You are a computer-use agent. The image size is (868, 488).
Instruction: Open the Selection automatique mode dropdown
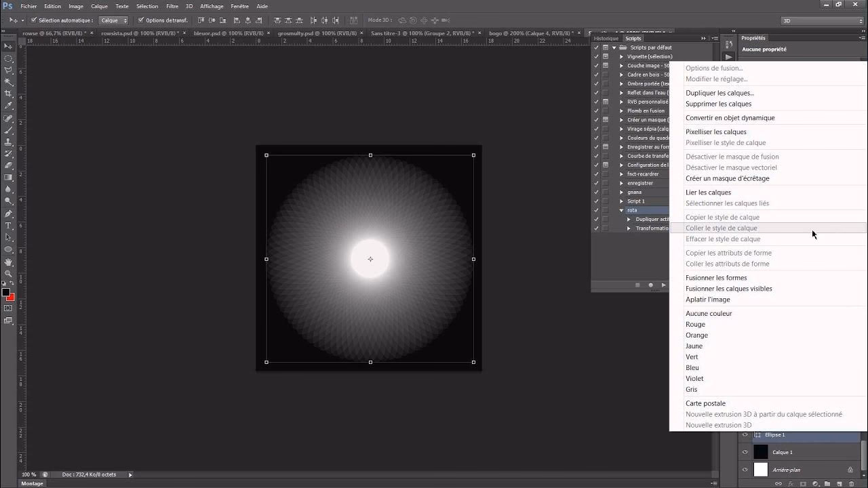[x=113, y=20]
